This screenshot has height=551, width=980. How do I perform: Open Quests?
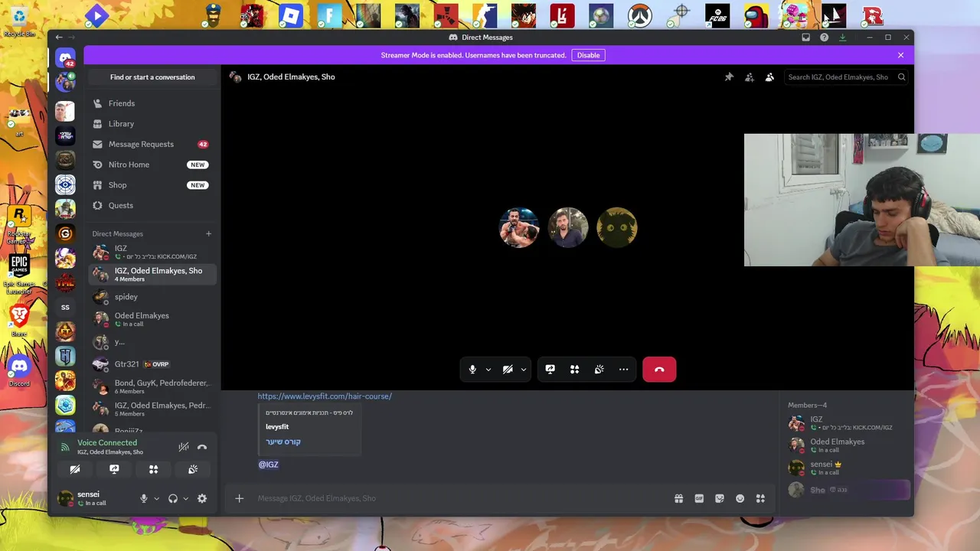pyautogui.click(x=152, y=205)
